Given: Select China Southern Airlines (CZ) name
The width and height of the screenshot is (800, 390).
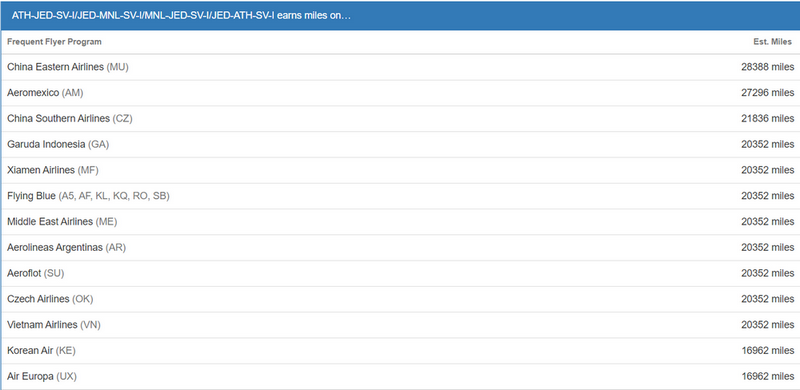Looking at the screenshot, I should click(69, 118).
